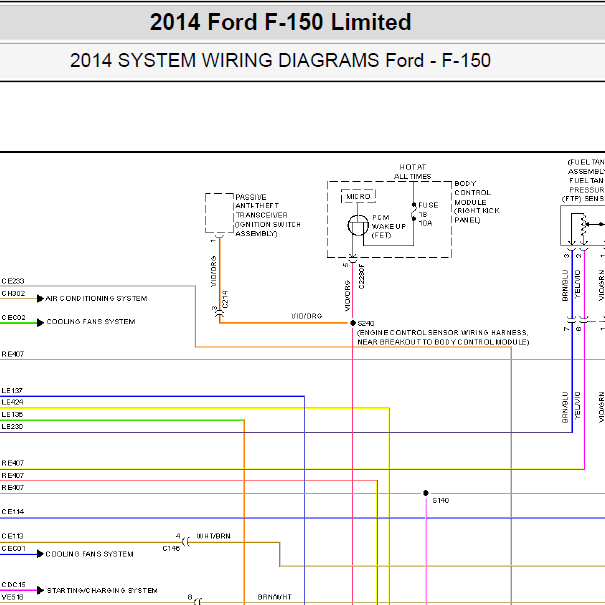
Task: Click the C214 connector label
Action: tap(225, 299)
